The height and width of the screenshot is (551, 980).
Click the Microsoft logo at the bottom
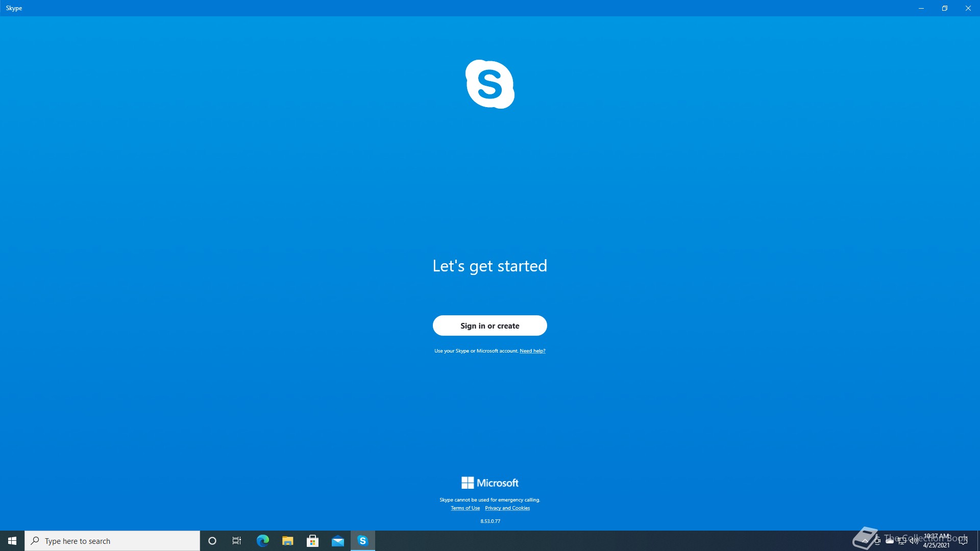pos(489,483)
